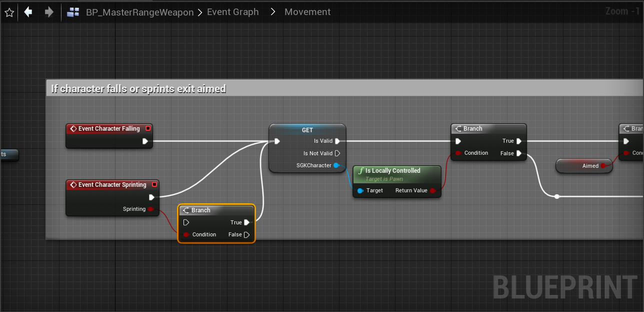Click the Sprinting boolean output pin
Screen dimensions: 644x312
pyautogui.click(x=151, y=209)
